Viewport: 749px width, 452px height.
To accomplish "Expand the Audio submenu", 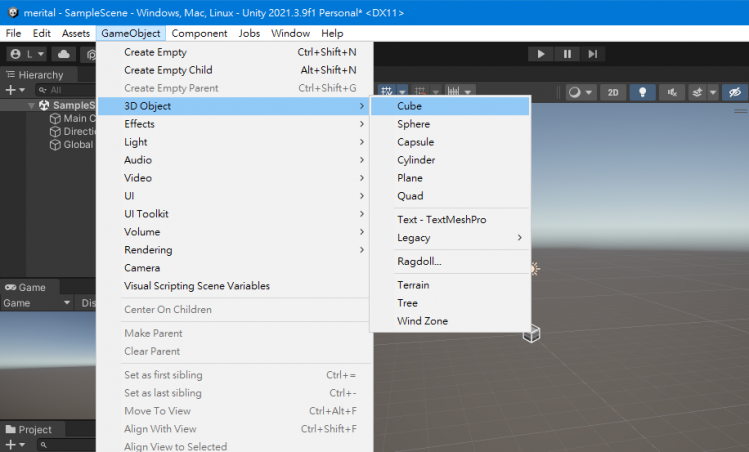I will click(234, 160).
